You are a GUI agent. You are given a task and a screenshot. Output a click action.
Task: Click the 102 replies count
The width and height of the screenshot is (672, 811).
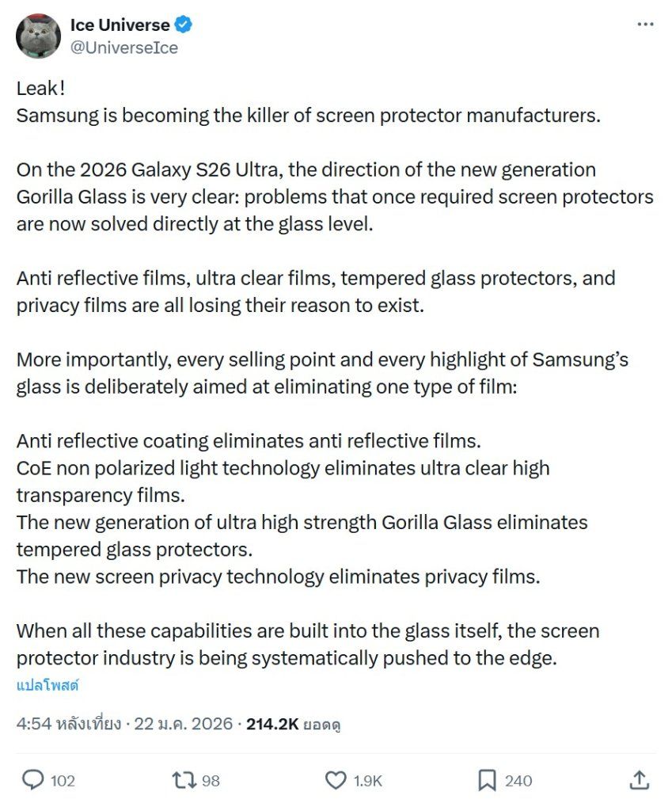click(63, 781)
